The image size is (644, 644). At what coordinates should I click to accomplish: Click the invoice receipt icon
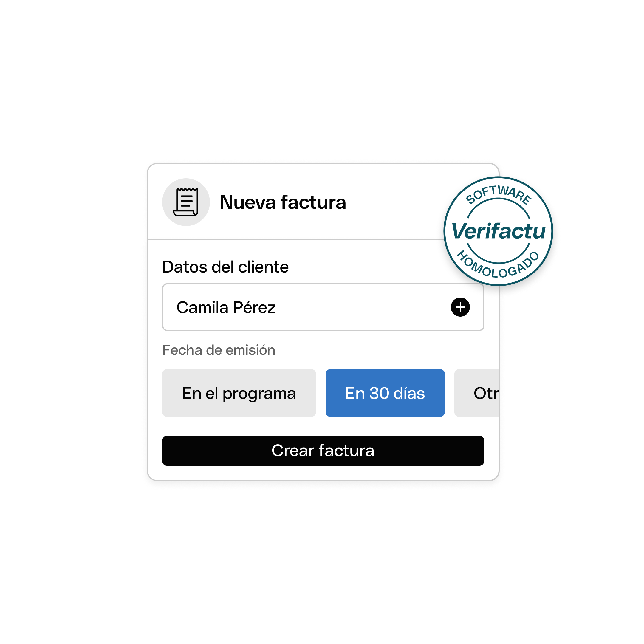tap(186, 202)
